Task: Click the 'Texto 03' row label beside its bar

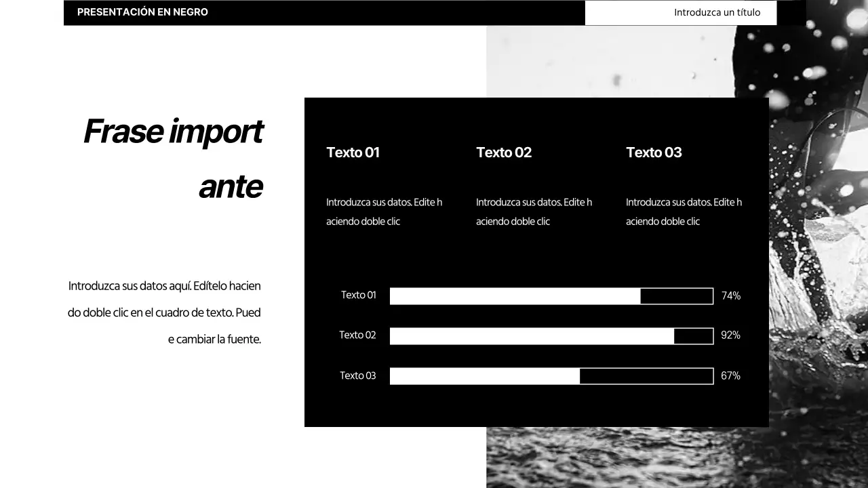Action: (x=358, y=375)
